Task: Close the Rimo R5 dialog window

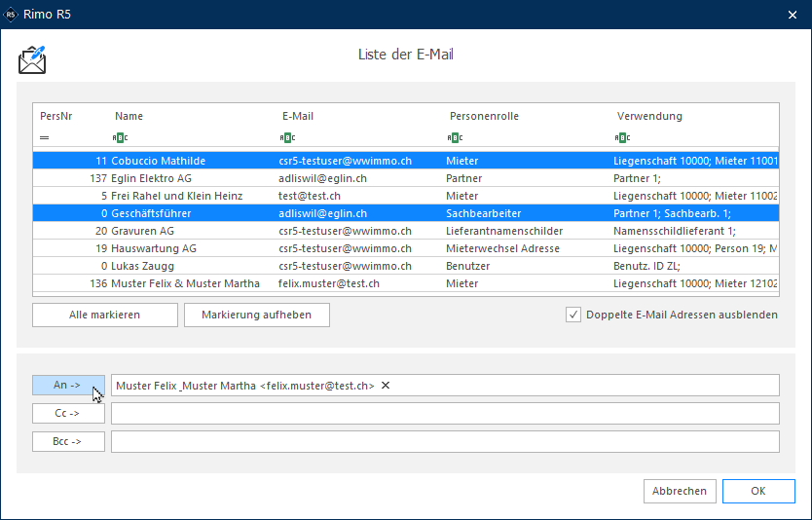Action: click(793, 15)
